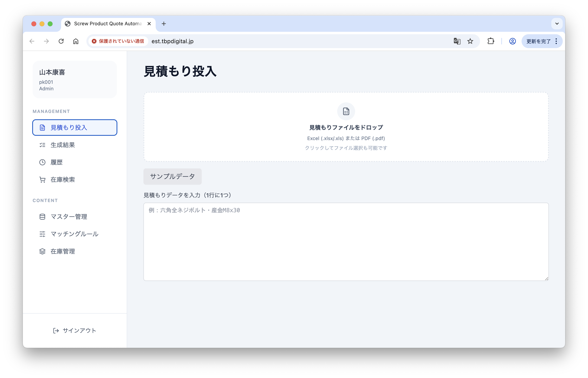Select the マッチングルール filter icon
The width and height of the screenshot is (588, 378).
pyautogui.click(x=42, y=234)
